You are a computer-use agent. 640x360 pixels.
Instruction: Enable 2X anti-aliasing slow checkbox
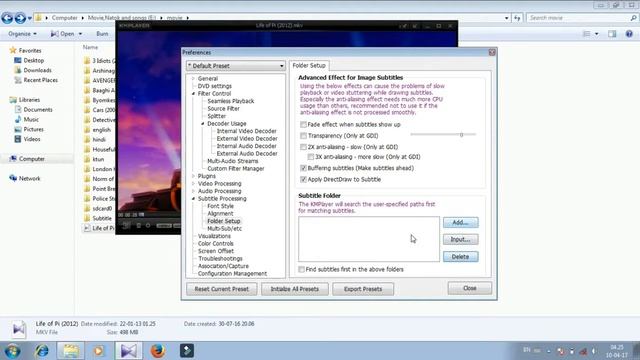[x=303, y=147]
